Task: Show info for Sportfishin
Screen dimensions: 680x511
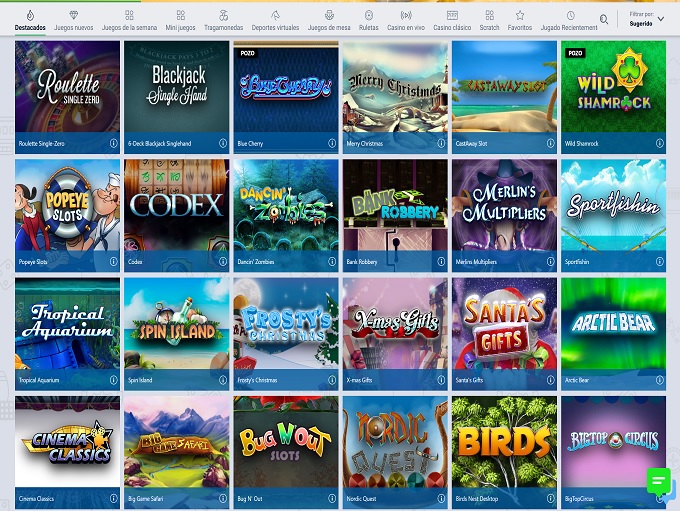Action: (660, 262)
